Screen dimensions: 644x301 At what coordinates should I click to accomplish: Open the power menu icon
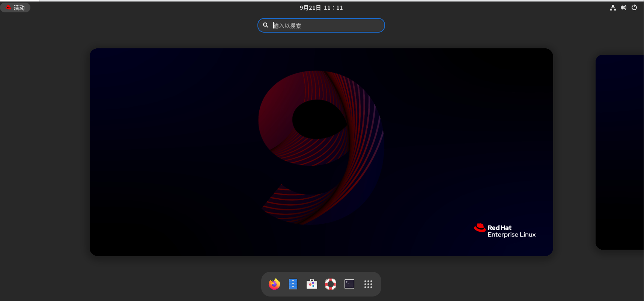click(634, 7)
